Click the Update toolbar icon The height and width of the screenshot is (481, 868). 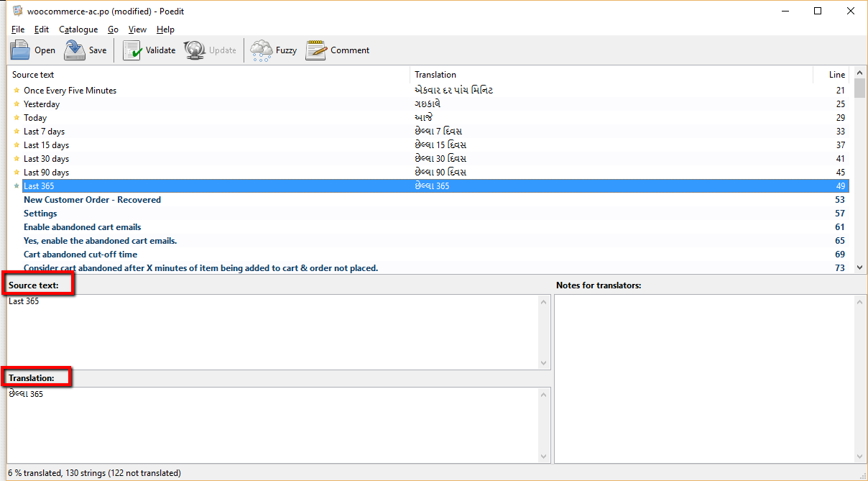pos(195,50)
